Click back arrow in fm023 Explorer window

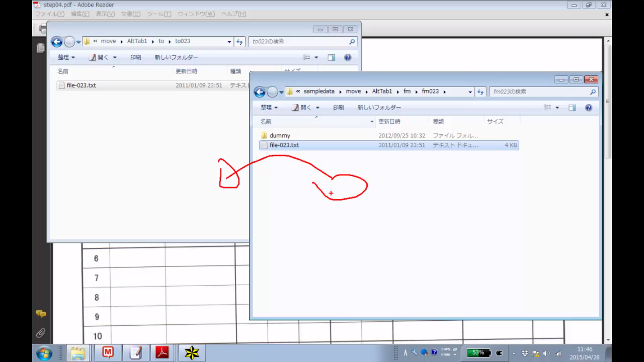(x=260, y=92)
